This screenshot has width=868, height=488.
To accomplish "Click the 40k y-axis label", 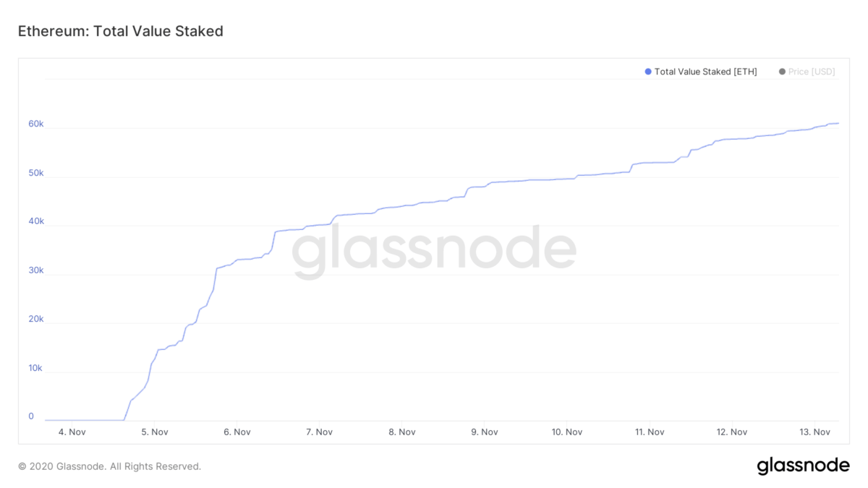I will 36,221.
